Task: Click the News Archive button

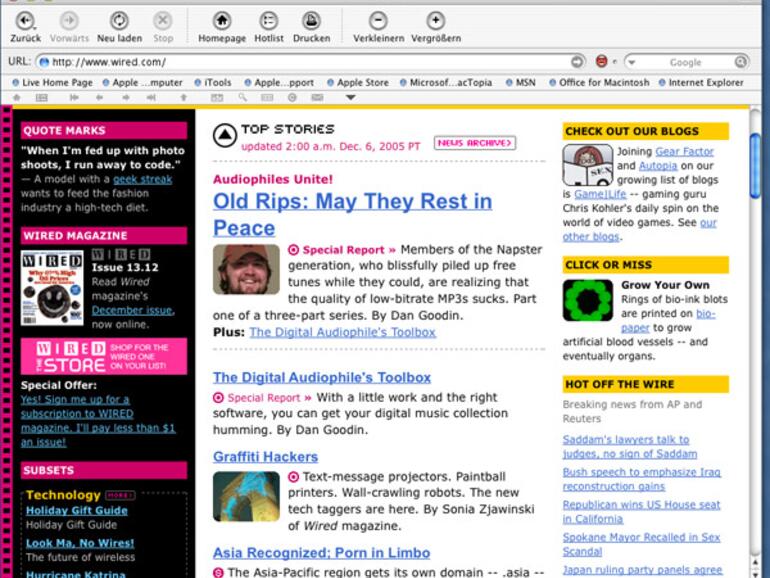Action: click(474, 143)
